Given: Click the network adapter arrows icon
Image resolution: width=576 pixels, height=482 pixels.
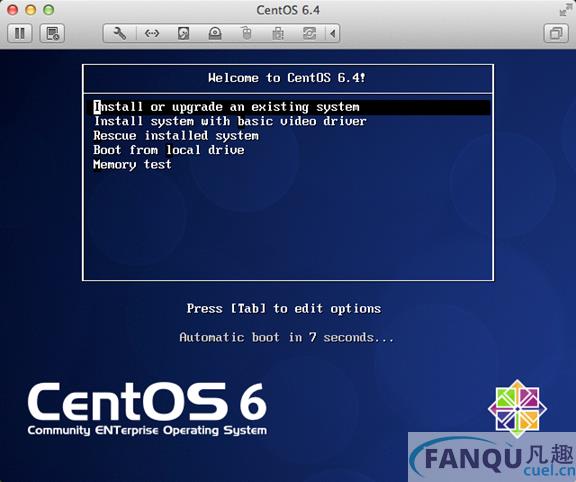Looking at the screenshot, I should 152,33.
